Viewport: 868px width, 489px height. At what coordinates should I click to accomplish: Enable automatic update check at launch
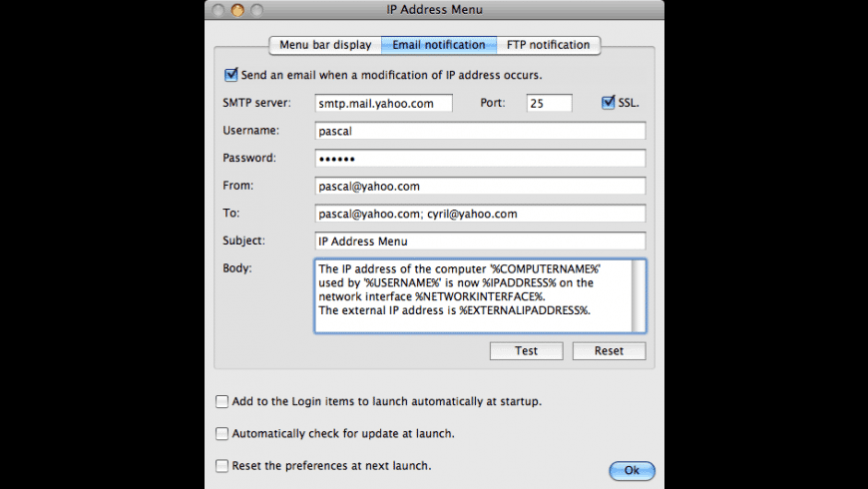click(221, 434)
